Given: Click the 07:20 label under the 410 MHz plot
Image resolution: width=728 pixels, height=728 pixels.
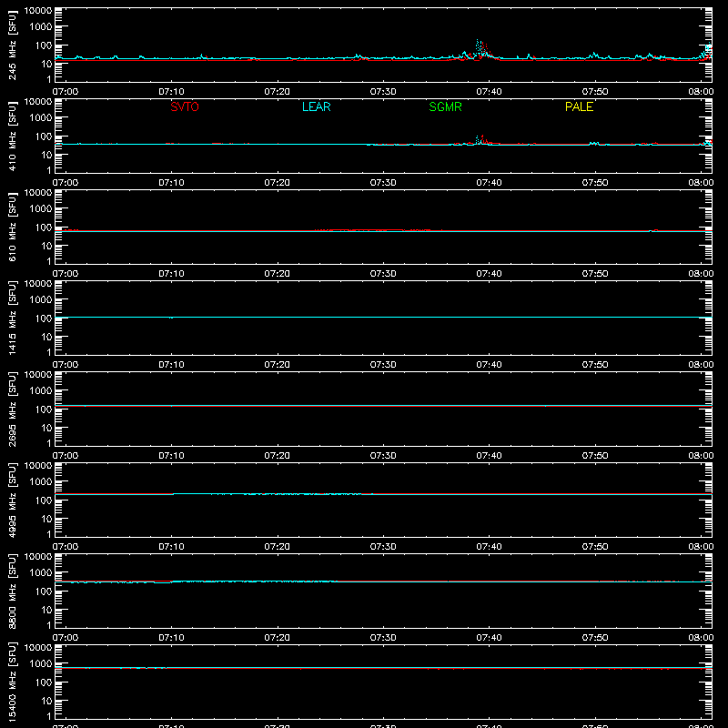Looking at the screenshot, I should tap(278, 183).
